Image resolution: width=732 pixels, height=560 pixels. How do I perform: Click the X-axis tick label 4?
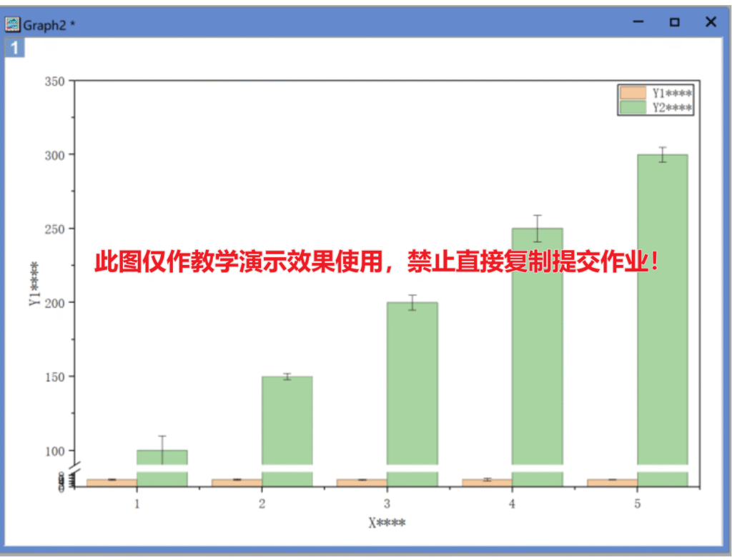512,504
